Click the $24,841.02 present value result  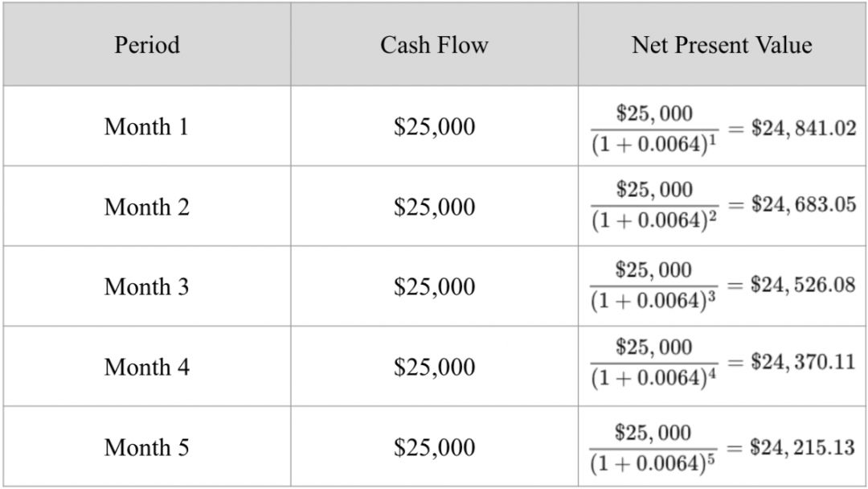pyautogui.click(x=803, y=129)
